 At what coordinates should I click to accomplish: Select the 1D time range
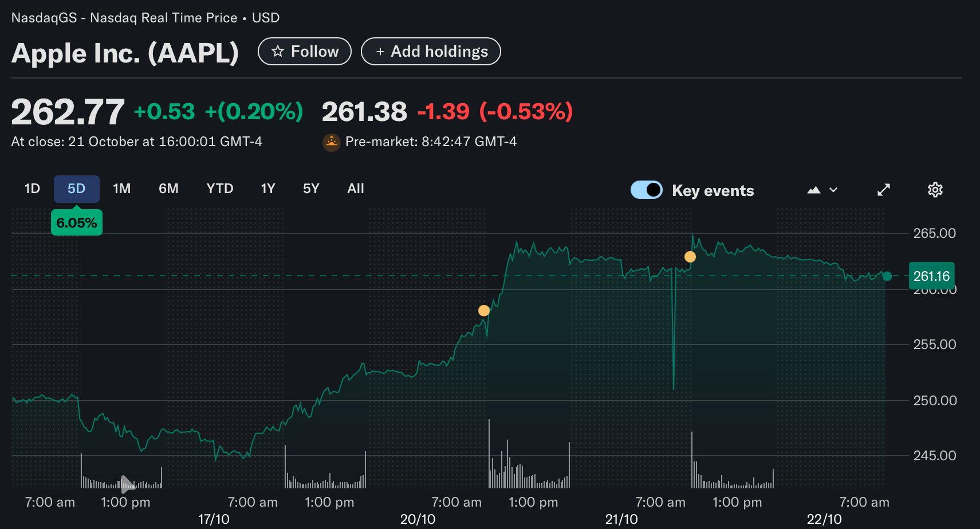click(x=32, y=189)
